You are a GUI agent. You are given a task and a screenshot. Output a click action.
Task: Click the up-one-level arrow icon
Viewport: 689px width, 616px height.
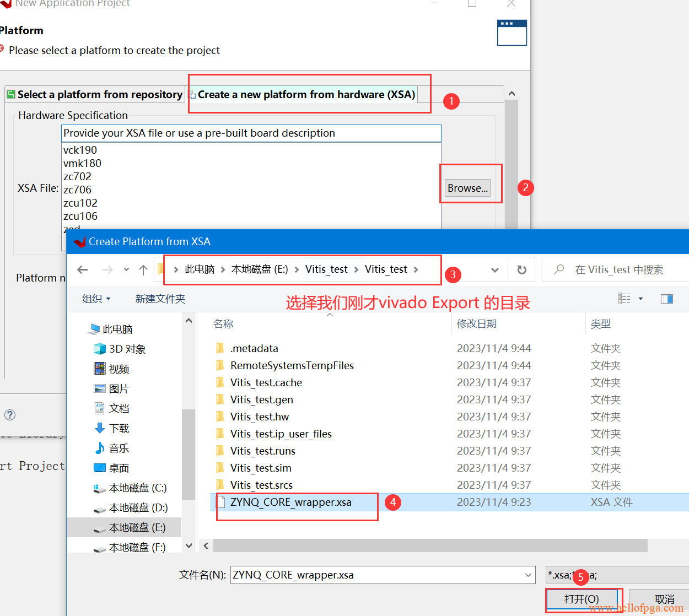(143, 269)
